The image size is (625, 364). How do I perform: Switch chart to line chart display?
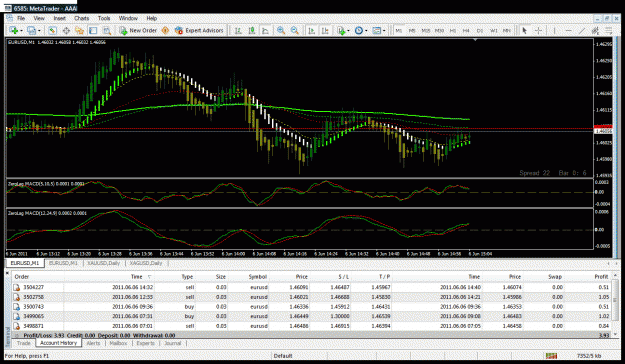265,30
